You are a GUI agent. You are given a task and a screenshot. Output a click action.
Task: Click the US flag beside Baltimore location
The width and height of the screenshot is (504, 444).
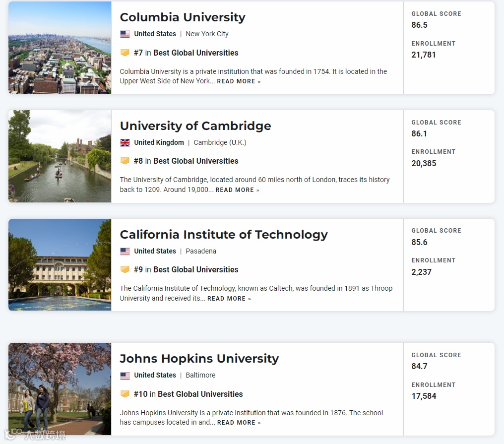[x=125, y=376]
